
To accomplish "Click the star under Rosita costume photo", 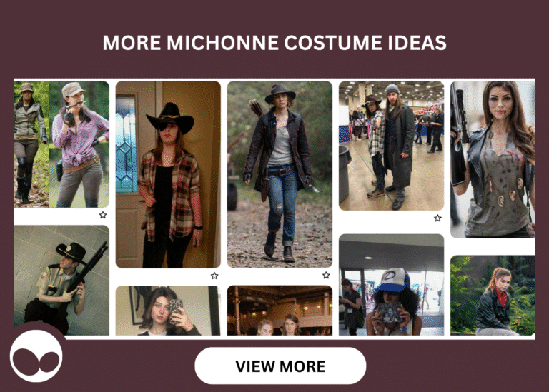I will [x=103, y=215].
